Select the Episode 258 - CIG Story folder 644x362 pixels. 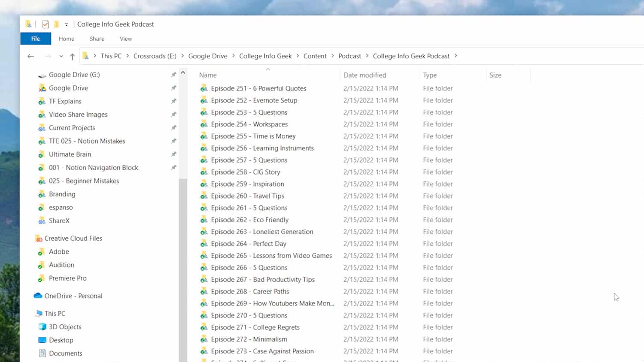pos(245,172)
